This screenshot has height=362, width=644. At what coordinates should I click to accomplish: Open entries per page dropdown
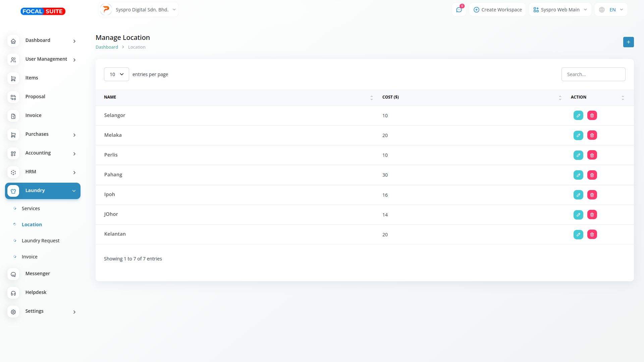pyautogui.click(x=116, y=74)
